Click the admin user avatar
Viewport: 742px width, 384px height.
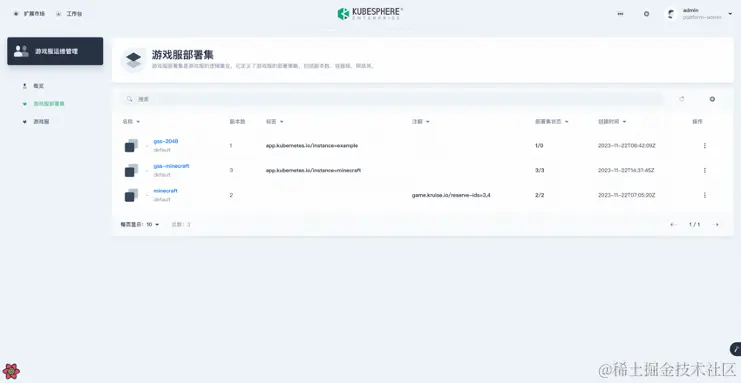click(671, 14)
